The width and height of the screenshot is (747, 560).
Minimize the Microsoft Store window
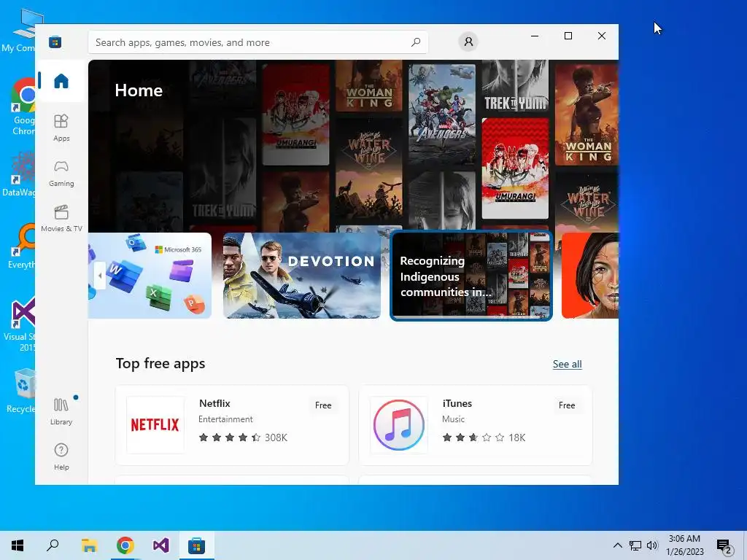coord(535,36)
